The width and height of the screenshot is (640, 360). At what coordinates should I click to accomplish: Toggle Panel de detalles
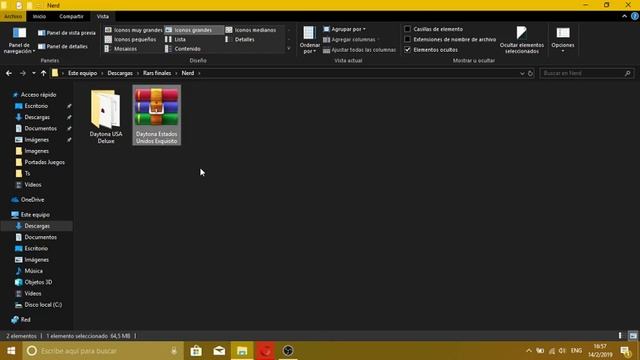63,47
